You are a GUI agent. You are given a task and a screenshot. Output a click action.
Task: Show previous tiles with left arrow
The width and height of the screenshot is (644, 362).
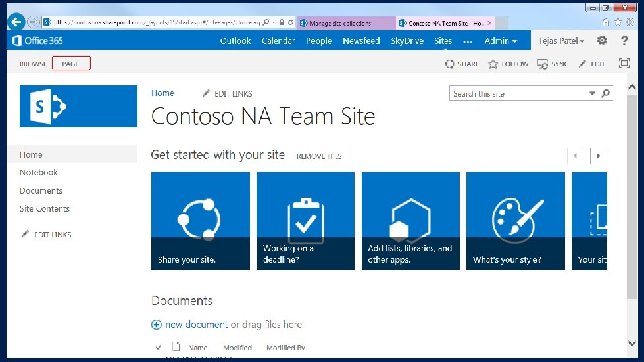point(575,156)
